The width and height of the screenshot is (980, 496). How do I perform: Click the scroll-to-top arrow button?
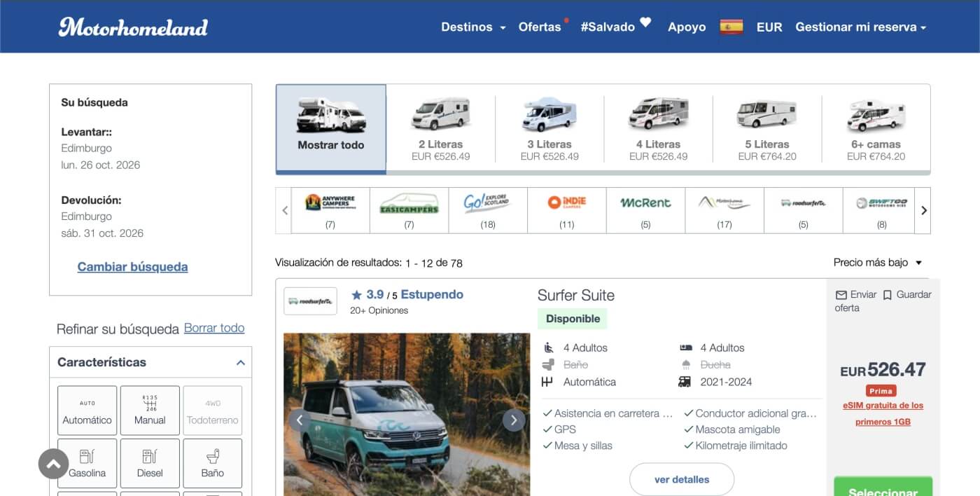[53, 464]
